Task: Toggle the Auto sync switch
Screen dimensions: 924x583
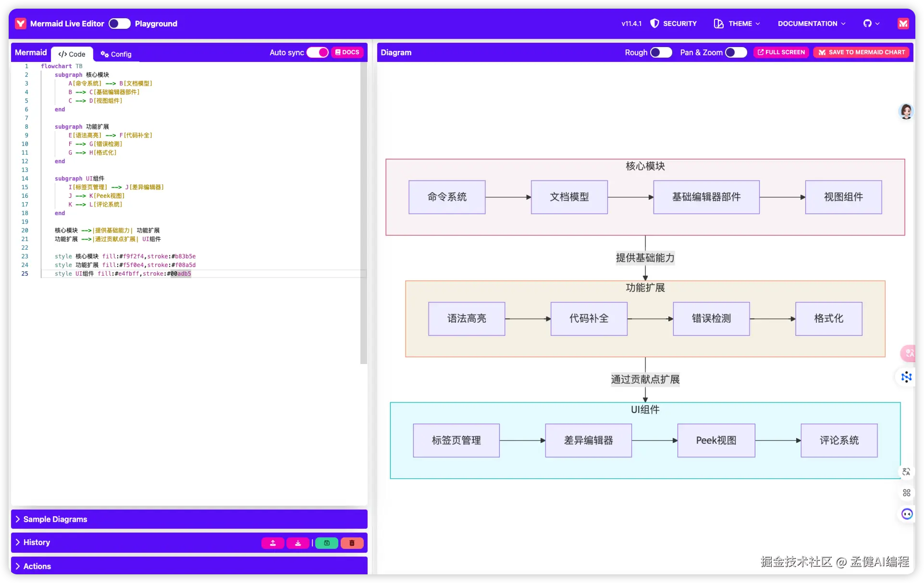Action: click(x=318, y=52)
